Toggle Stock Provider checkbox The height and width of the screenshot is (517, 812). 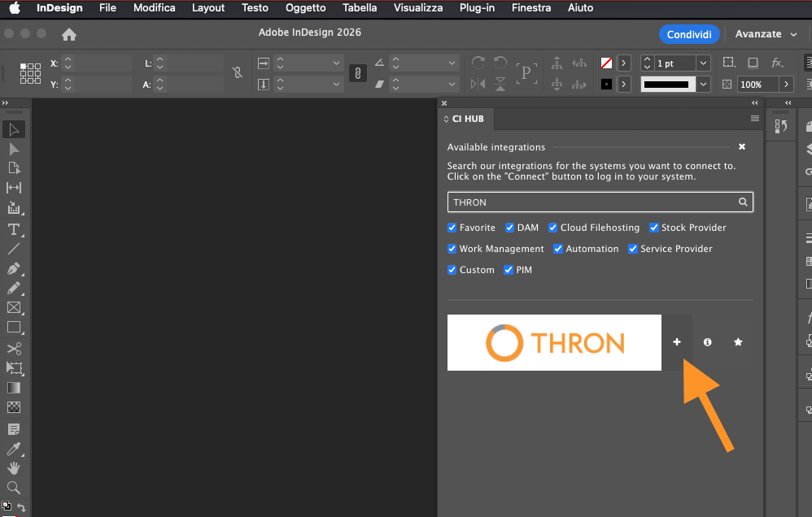coord(654,228)
